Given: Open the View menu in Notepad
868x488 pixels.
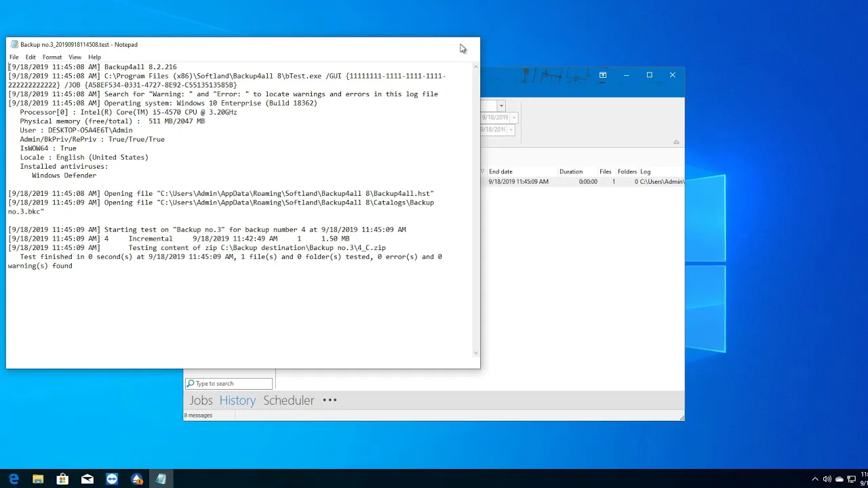Looking at the screenshot, I should coord(75,57).
